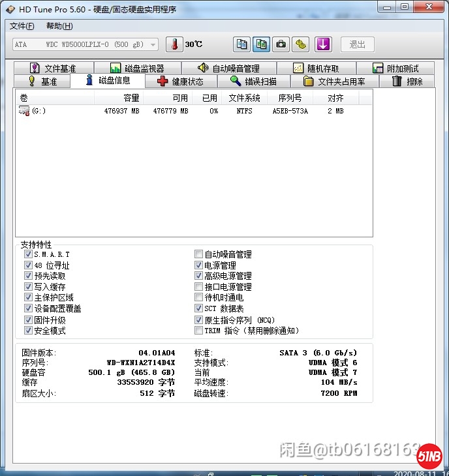The height and width of the screenshot is (476, 449).
Task: Toggle the 固件升级 checkbox
Action: pyautogui.click(x=28, y=320)
